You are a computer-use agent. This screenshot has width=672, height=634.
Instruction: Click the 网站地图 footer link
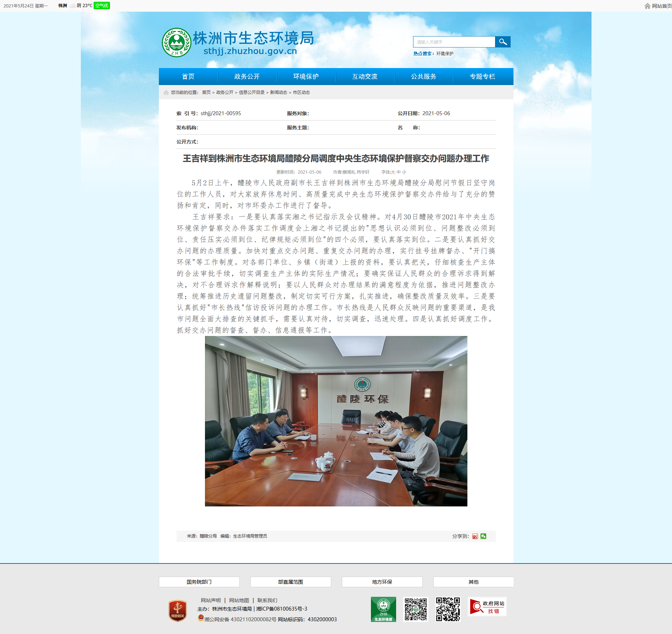click(x=239, y=600)
